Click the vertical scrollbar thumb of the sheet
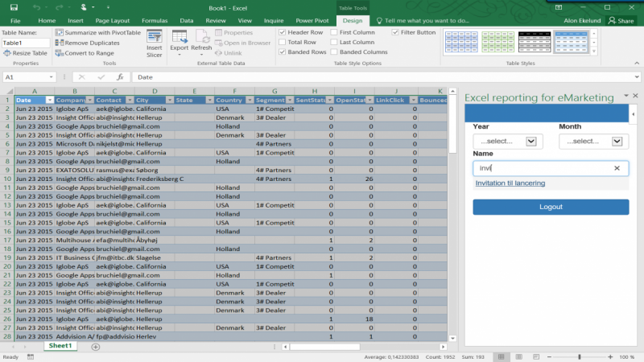Viewport: 644px width, 362px height. point(452,125)
